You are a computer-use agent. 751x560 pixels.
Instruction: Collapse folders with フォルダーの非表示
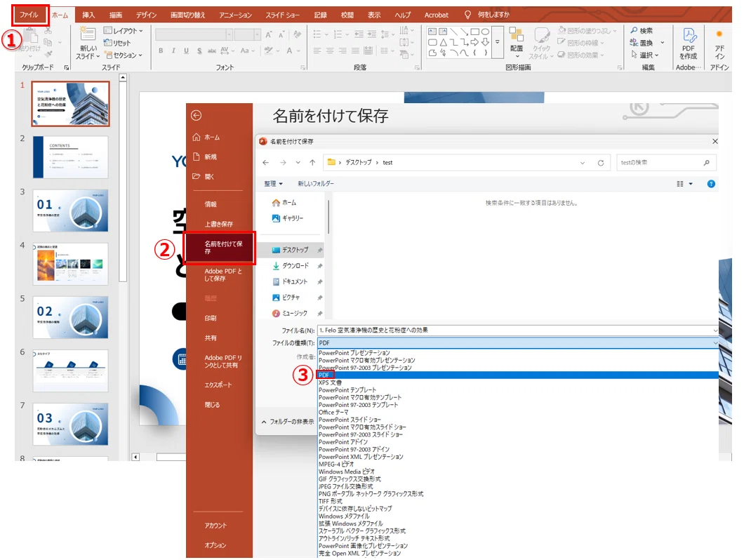pos(288,422)
